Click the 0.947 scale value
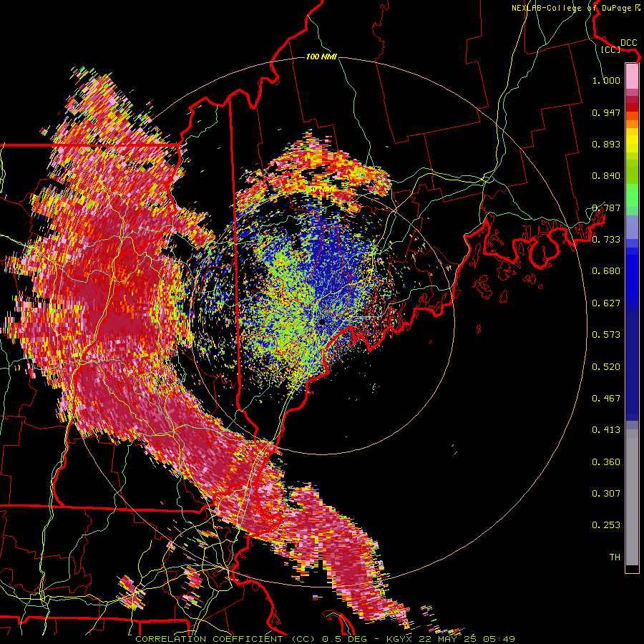This screenshot has height=644, width=644. click(x=606, y=112)
